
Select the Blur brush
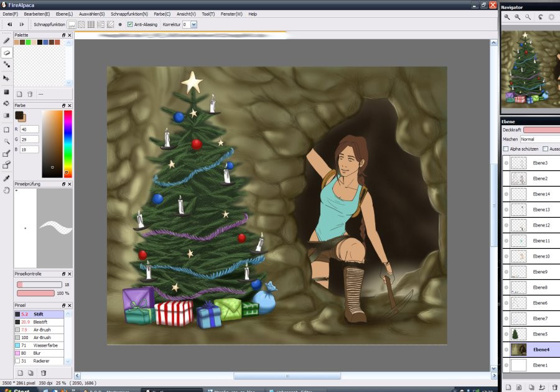click(x=39, y=353)
